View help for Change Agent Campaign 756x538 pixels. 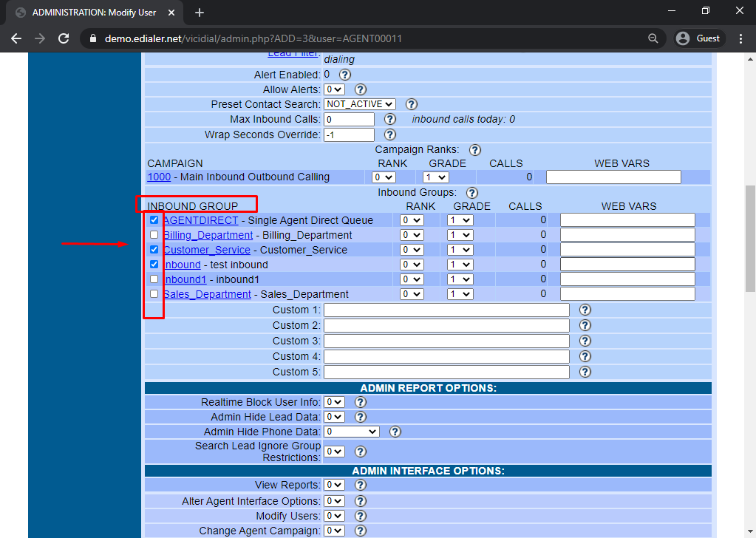pyautogui.click(x=360, y=531)
